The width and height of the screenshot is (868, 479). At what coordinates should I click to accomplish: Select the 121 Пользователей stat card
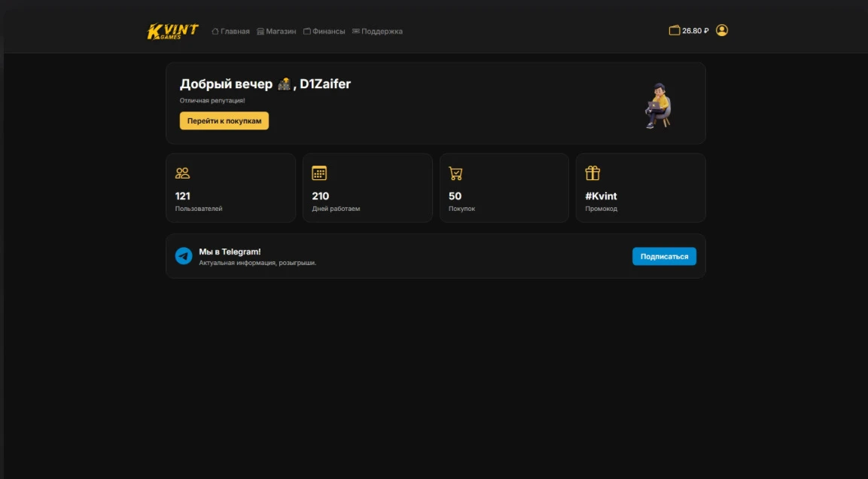click(x=230, y=188)
